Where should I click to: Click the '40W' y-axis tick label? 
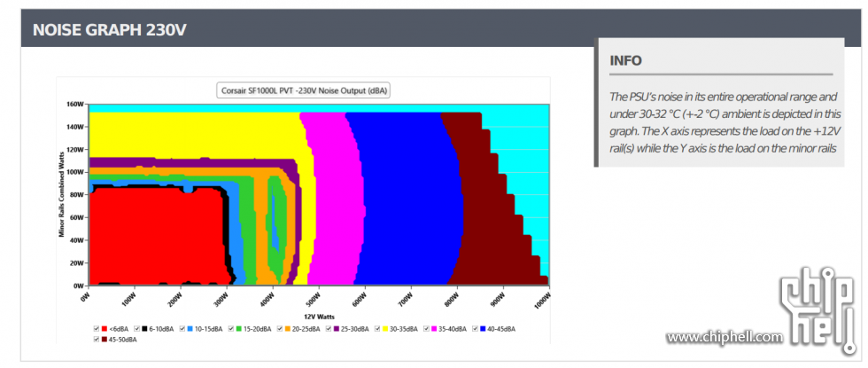pos(77,240)
